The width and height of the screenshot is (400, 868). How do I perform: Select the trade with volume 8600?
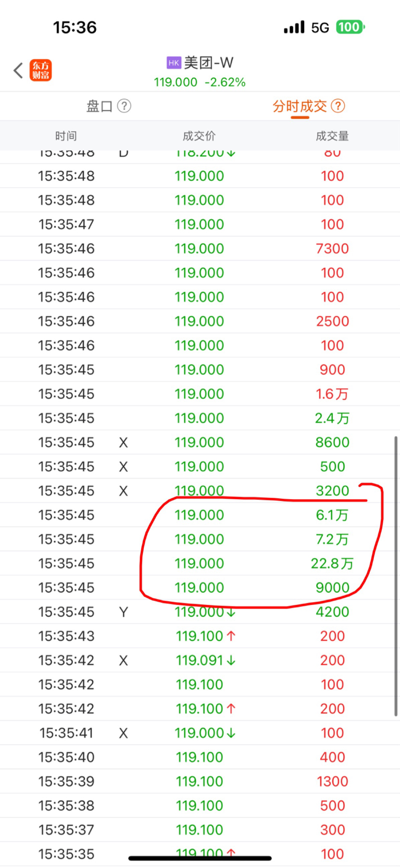pos(200,442)
